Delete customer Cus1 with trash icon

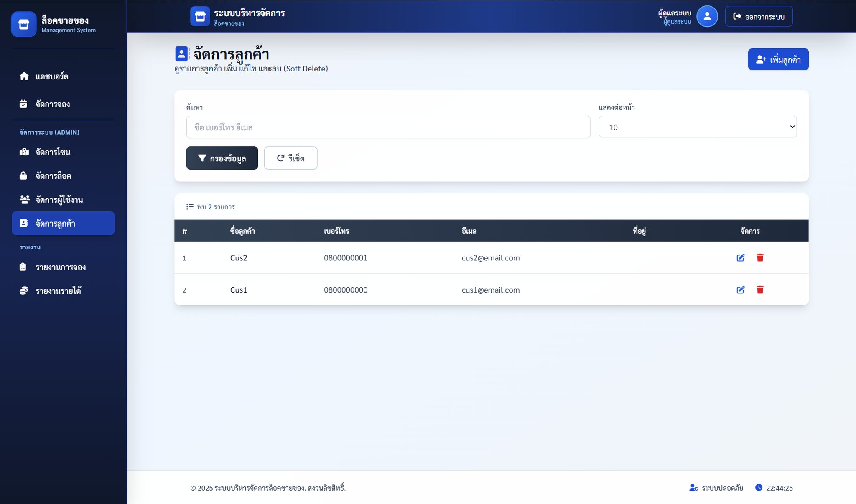click(760, 290)
